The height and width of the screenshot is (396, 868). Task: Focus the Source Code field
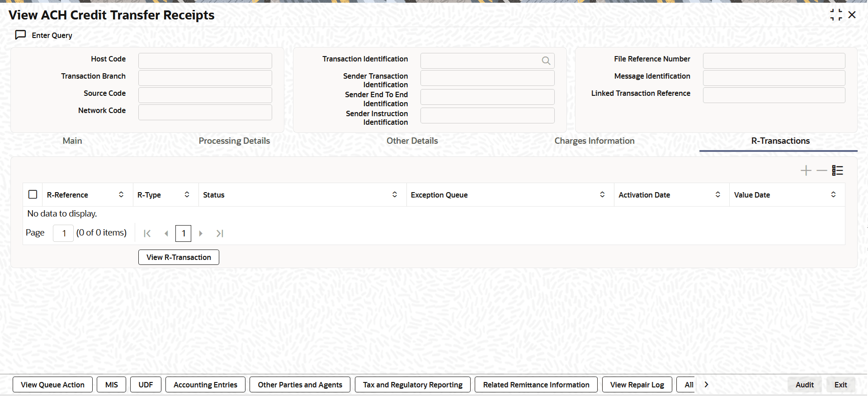[205, 95]
